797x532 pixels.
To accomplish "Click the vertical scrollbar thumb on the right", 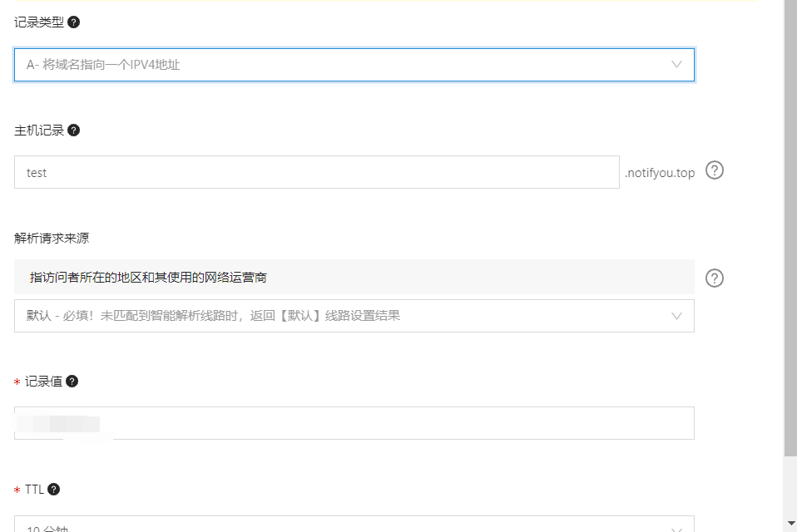I will (790, 224).
